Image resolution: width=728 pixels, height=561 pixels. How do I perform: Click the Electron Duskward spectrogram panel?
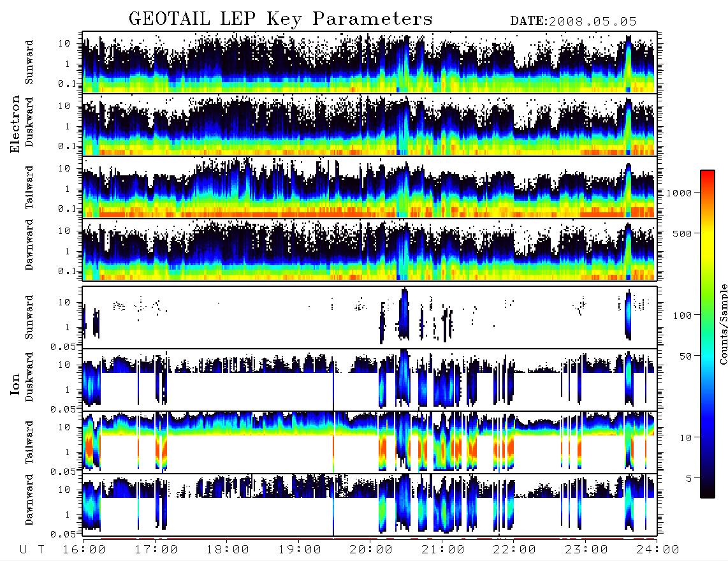click(370, 124)
